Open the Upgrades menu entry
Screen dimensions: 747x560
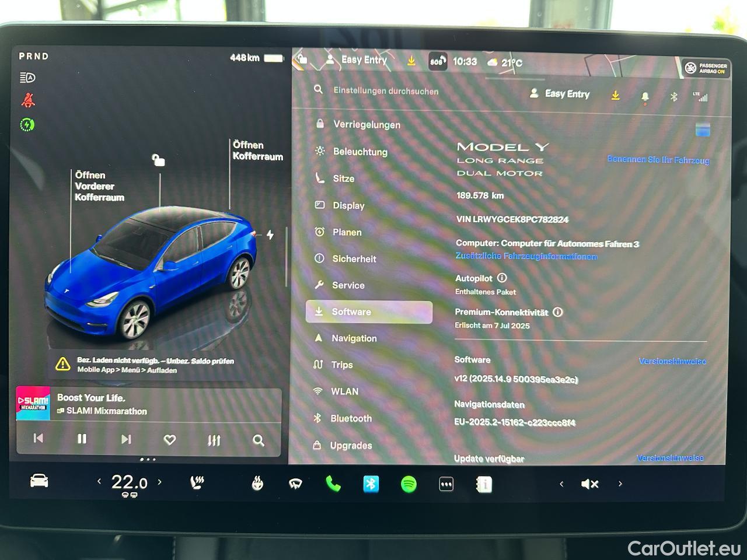tap(343, 445)
